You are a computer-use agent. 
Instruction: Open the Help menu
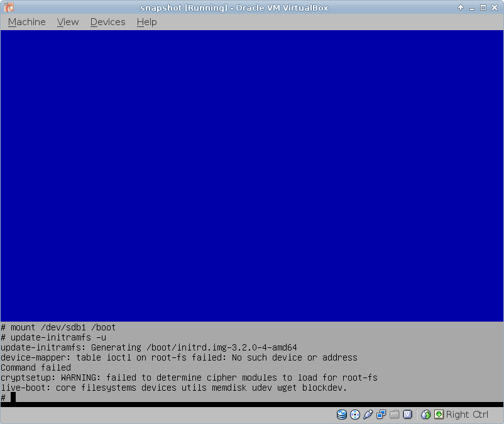point(146,22)
